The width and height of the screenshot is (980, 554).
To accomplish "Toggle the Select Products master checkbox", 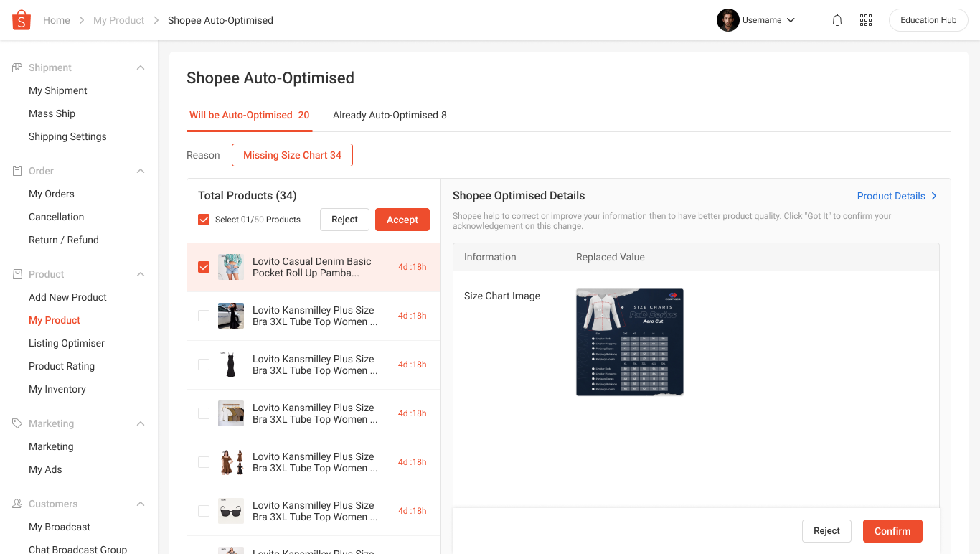I will [x=204, y=220].
